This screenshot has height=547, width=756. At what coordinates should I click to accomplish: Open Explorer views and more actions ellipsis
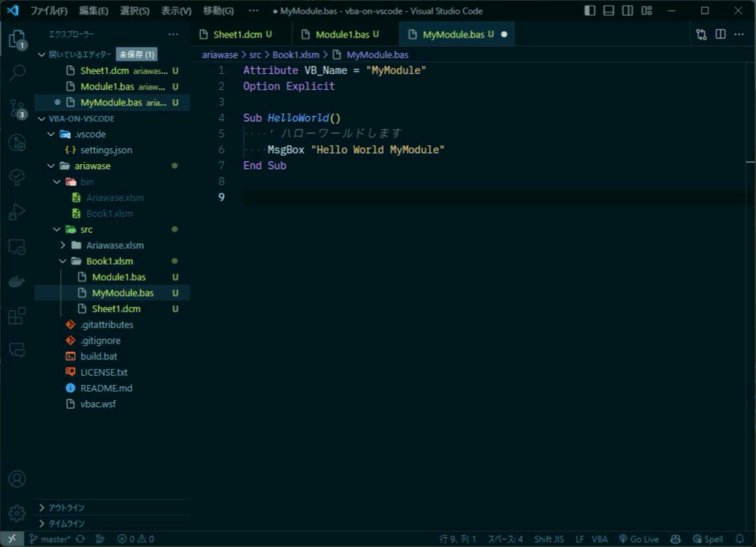coord(173,34)
